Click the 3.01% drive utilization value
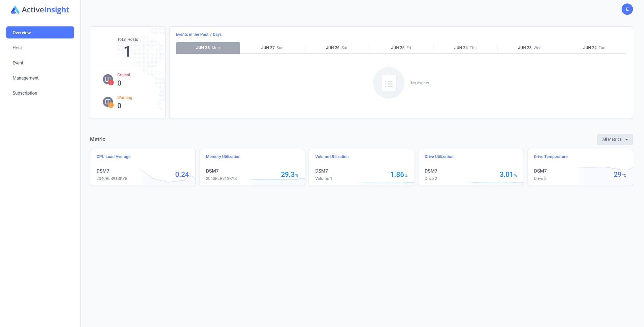This screenshot has width=644, height=327. 508,175
